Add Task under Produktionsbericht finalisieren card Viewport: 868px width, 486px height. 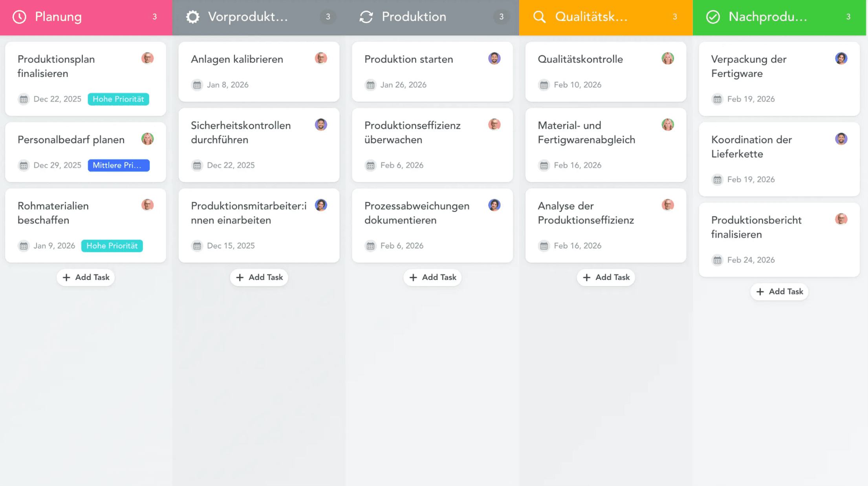tap(779, 291)
